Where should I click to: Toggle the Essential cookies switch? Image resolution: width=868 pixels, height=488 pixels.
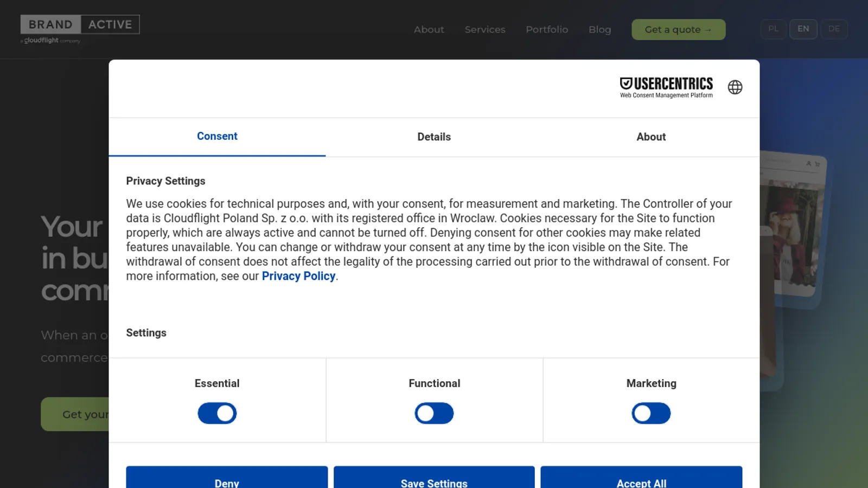pos(217,413)
